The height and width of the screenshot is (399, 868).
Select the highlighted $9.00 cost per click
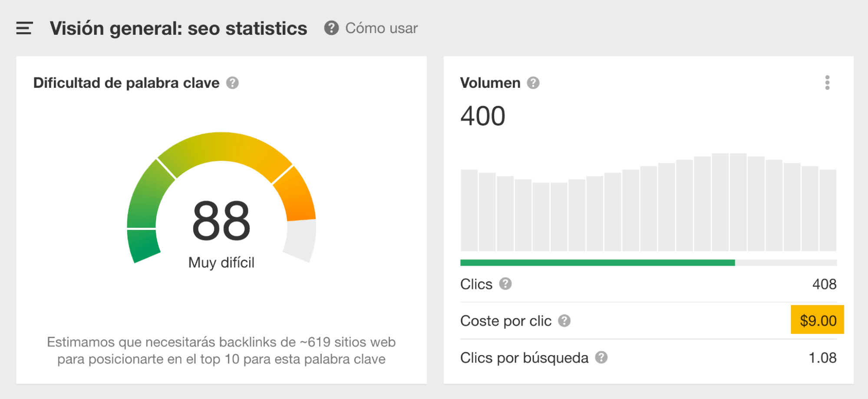(818, 320)
